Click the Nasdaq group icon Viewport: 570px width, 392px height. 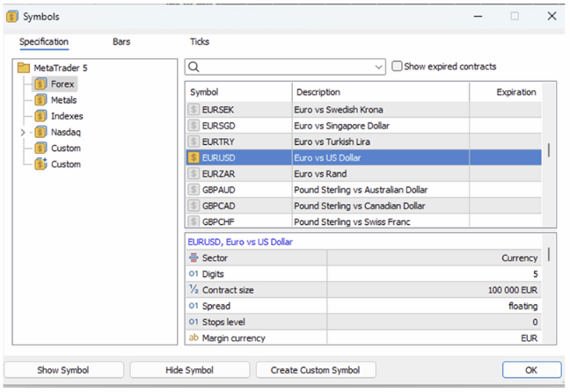pos(40,132)
